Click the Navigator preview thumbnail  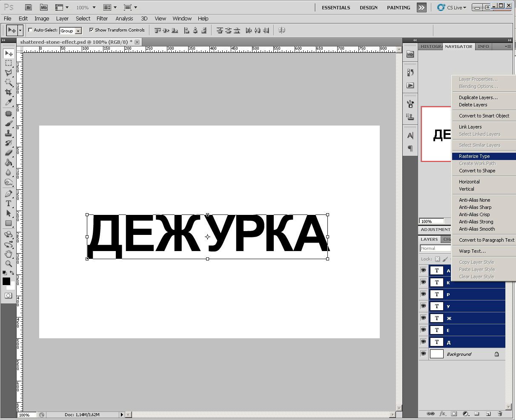tap(436, 134)
